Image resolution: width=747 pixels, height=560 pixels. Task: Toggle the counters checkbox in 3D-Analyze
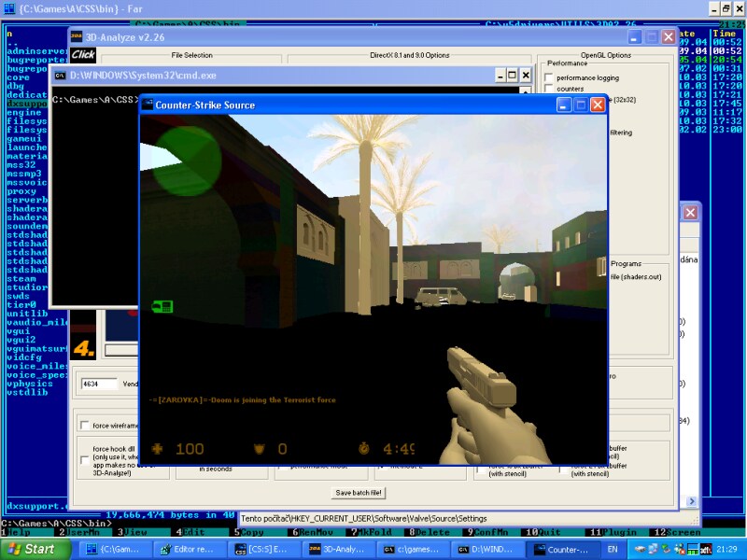[x=549, y=89]
